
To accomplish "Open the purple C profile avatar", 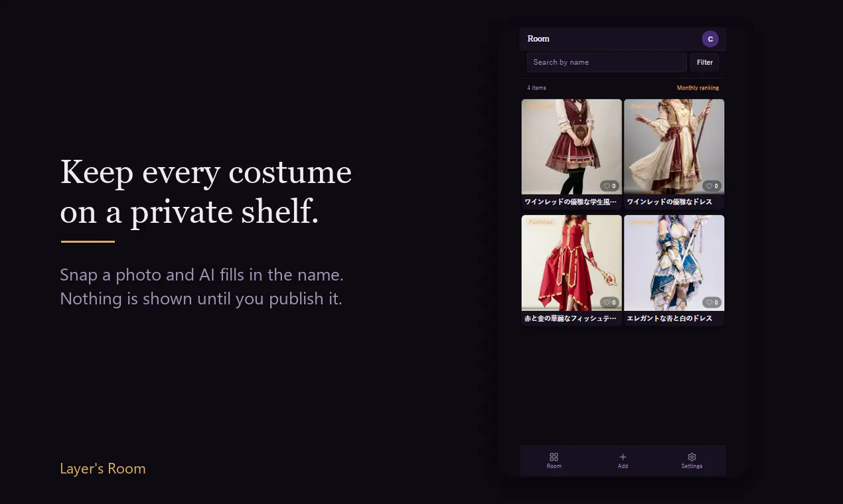I will pos(710,39).
